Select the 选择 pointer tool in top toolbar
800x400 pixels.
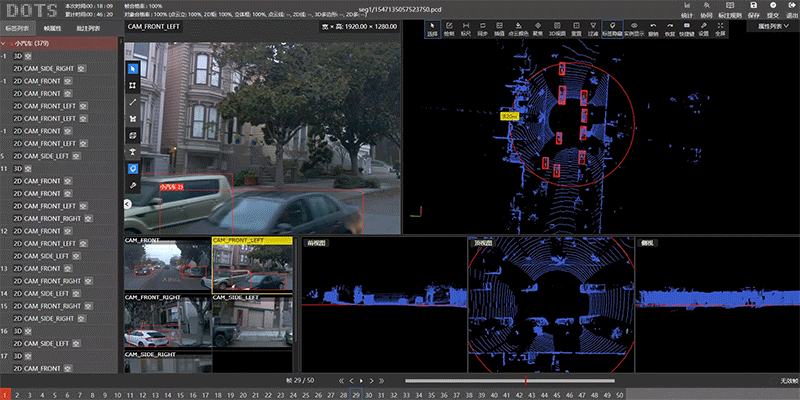pyautogui.click(x=432, y=27)
